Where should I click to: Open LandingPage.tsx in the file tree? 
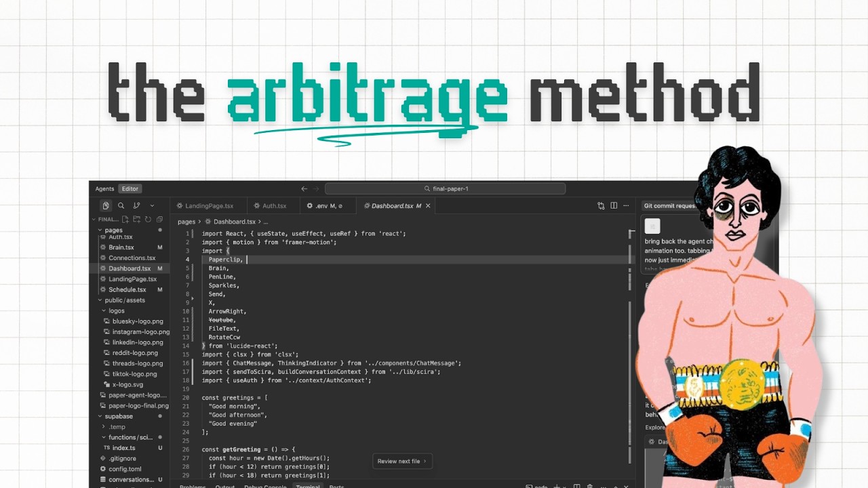pyautogui.click(x=129, y=279)
